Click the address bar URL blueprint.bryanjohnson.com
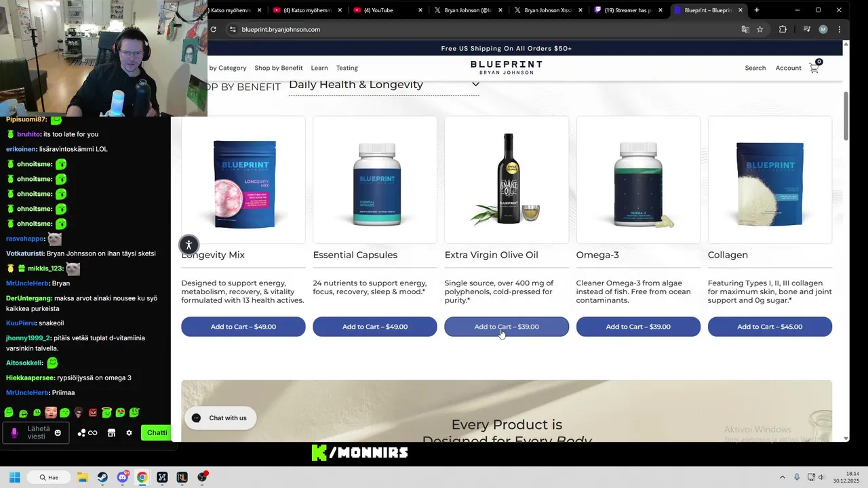868x488 pixels. point(281,29)
